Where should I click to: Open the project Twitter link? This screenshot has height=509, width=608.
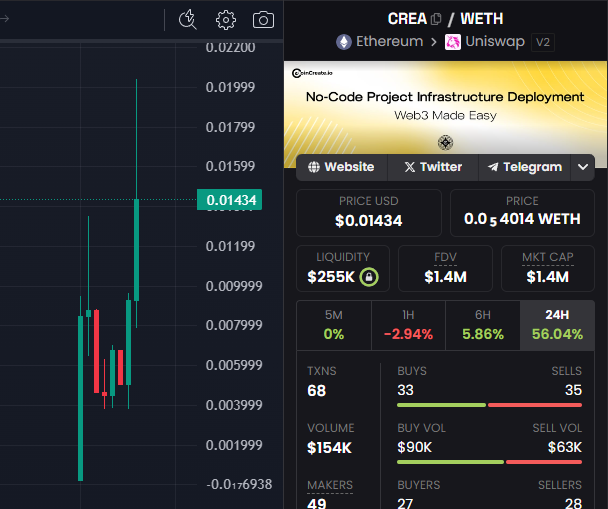coord(433,167)
